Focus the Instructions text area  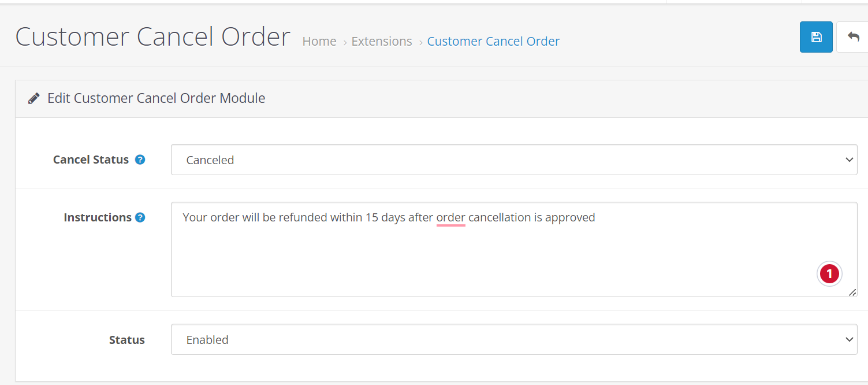tap(513, 254)
